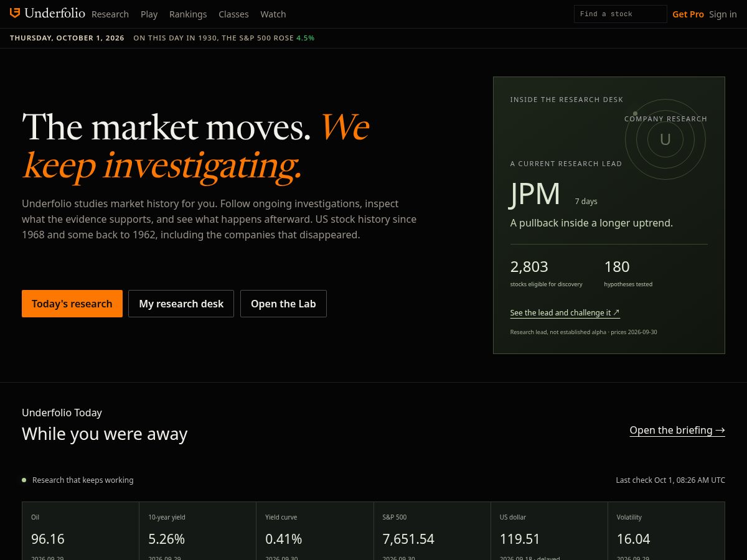
Task: Follow 'See the lead and challenge it' link
Action: pos(565,312)
